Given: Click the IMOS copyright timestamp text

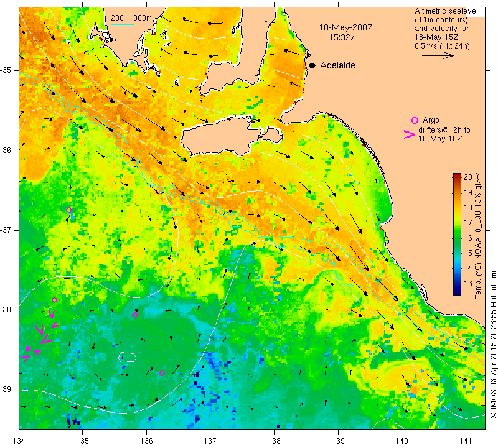Looking at the screenshot, I should coord(492,343).
